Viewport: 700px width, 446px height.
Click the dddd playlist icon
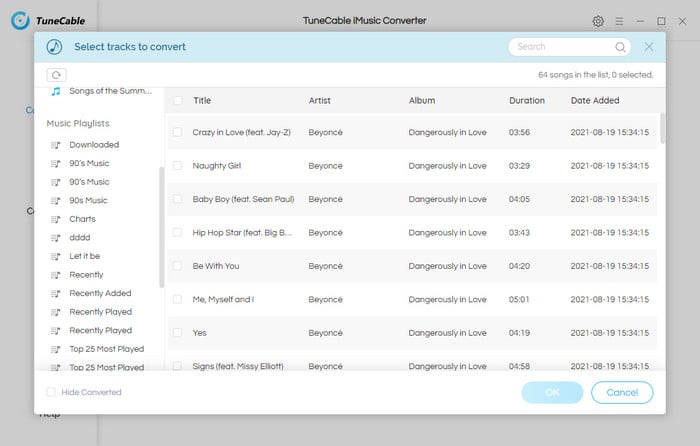[55, 238]
